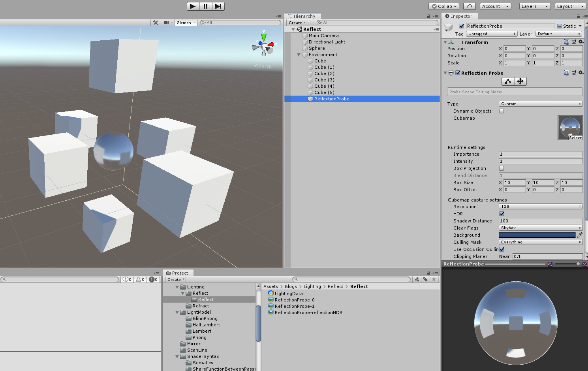Screen dimensions: 588x371
Task: Click the Transform component settings gear icon
Action: point(580,42)
